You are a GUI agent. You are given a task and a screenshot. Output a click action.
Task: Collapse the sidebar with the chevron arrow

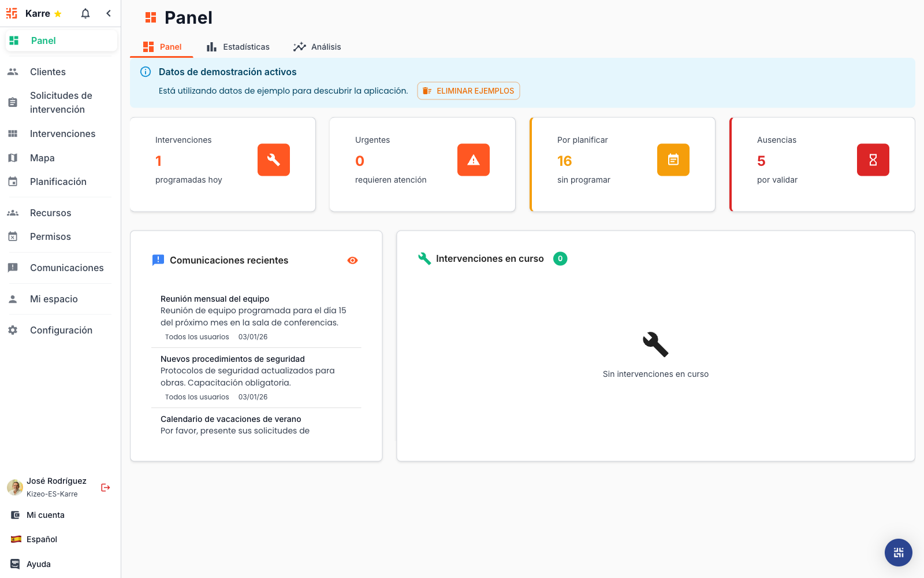click(109, 13)
